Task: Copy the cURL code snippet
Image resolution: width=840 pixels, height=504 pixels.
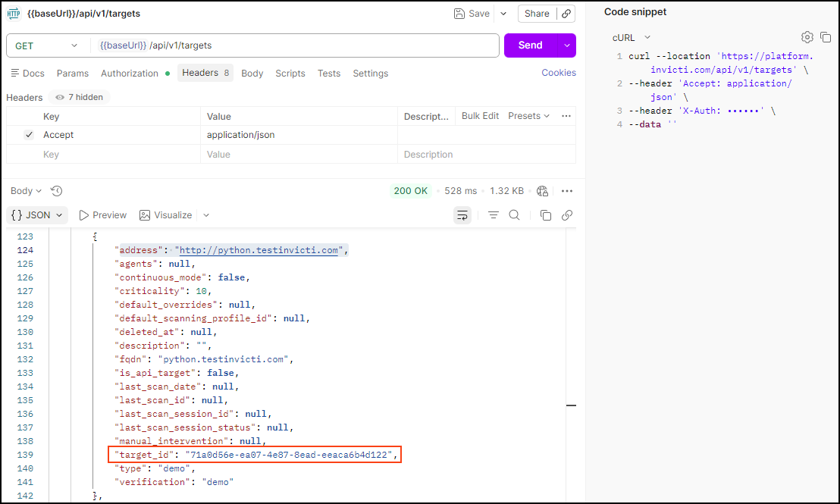Action: [x=826, y=37]
